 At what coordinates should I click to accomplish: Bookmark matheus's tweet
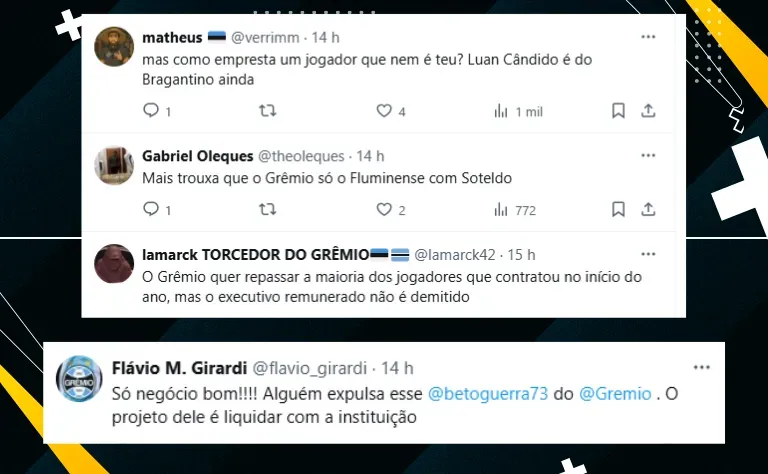coord(618,111)
